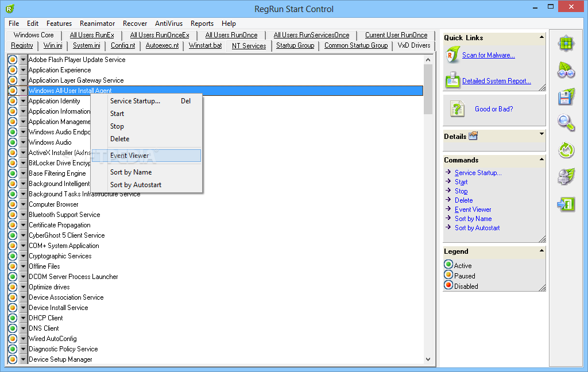Click the red Disabled legend icon
Screen dimensions: 588x372
[x=448, y=285]
